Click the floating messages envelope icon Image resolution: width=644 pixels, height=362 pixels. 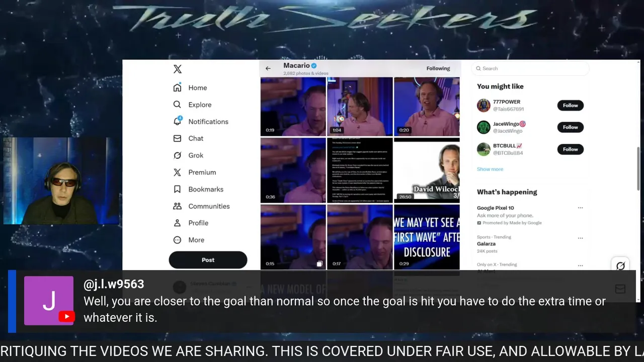point(620,289)
